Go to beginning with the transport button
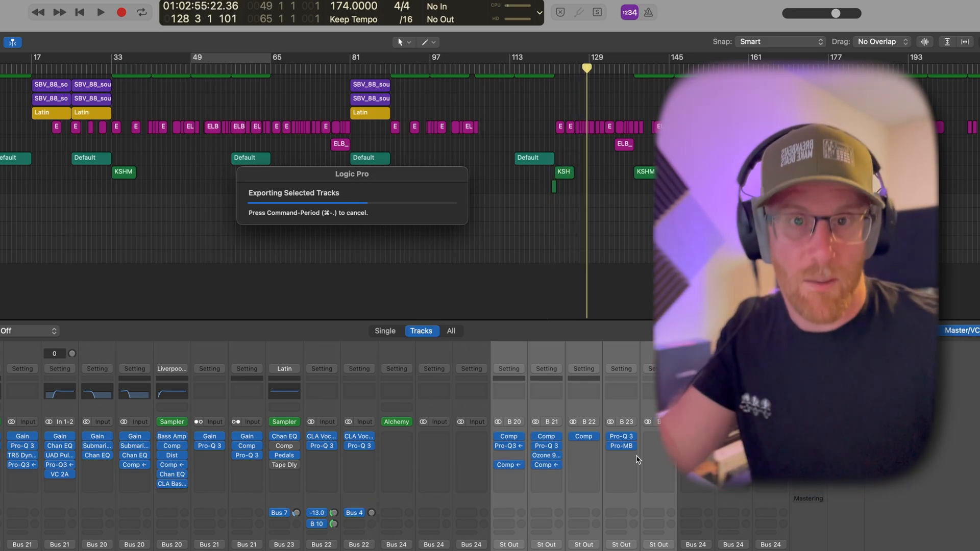 tap(80, 12)
